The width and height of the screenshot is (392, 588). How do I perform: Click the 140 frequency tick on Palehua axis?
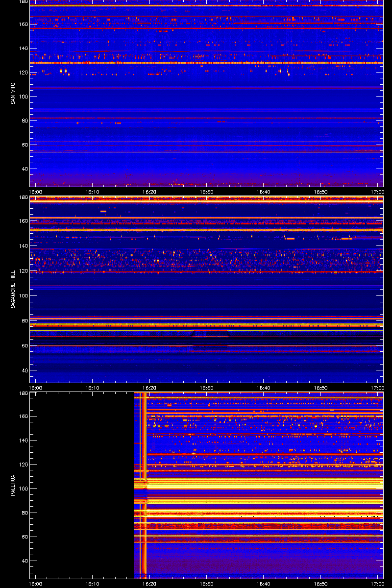click(x=23, y=441)
